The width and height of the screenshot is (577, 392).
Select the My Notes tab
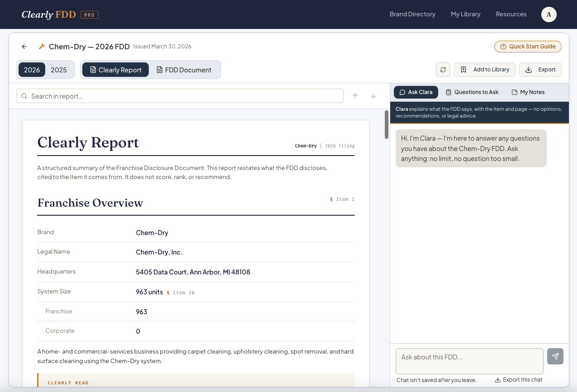[x=528, y=92]
